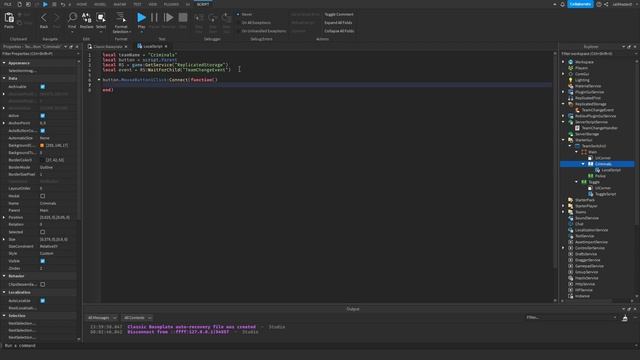The width and height of the screenshot is (640, 360).
Task: Select the Police button in Explorer
Action: (x=600, y=176)
